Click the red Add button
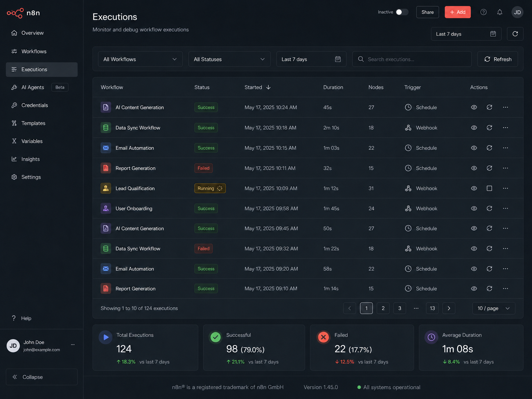Viewport: 532px width, 399px height. [457, 12]
